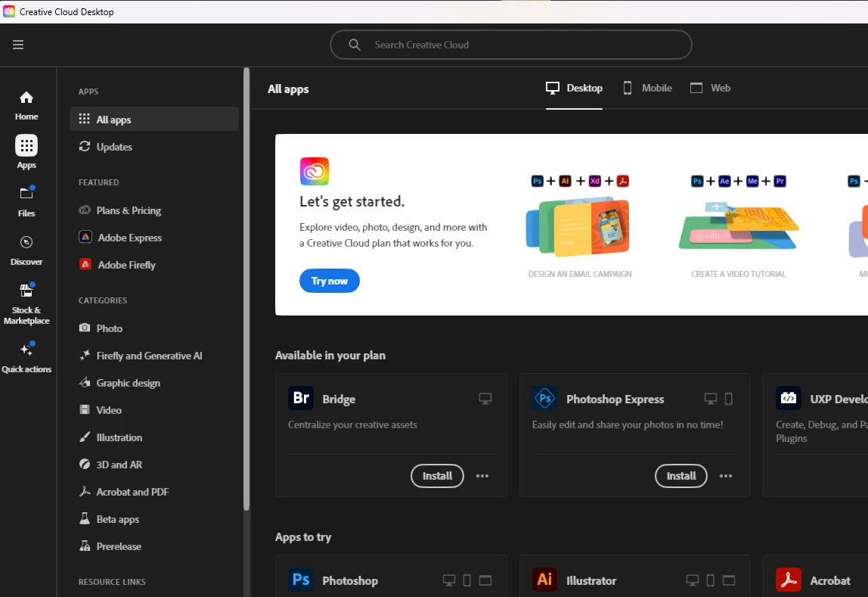Open Updates in sidebar

(154, 147)
